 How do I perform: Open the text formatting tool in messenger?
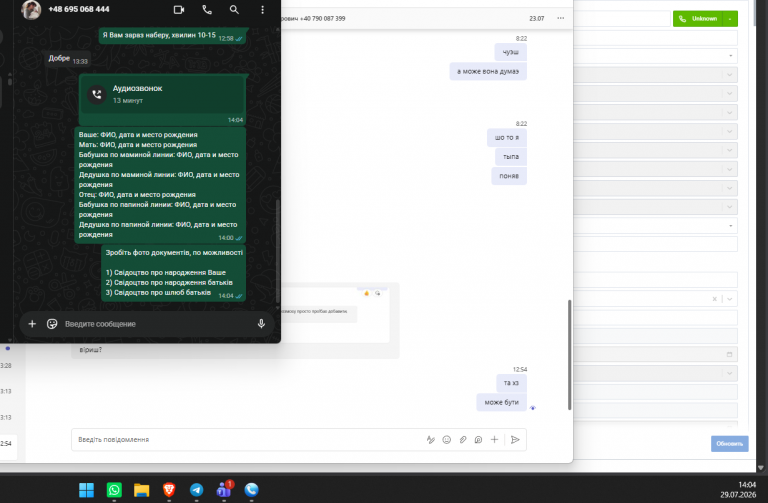pyautogui.click(x=431, y=440)
